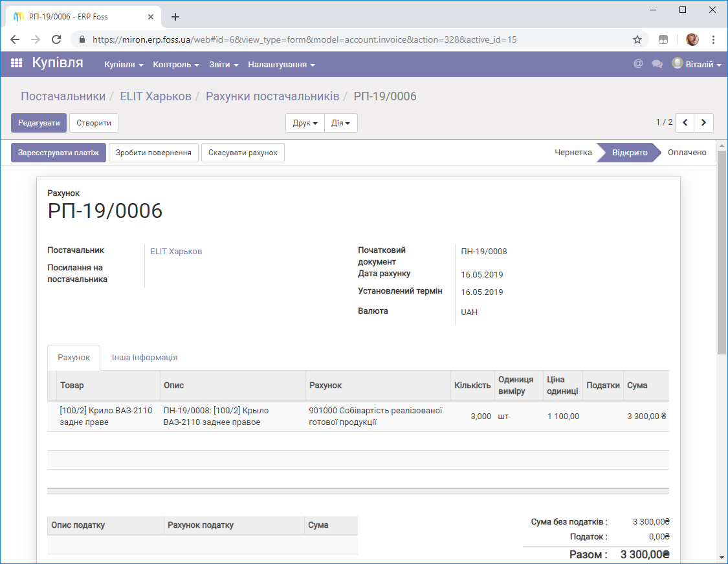View site security lock icon
This screenshot has width=728, height=564.
tap(82, 39)
